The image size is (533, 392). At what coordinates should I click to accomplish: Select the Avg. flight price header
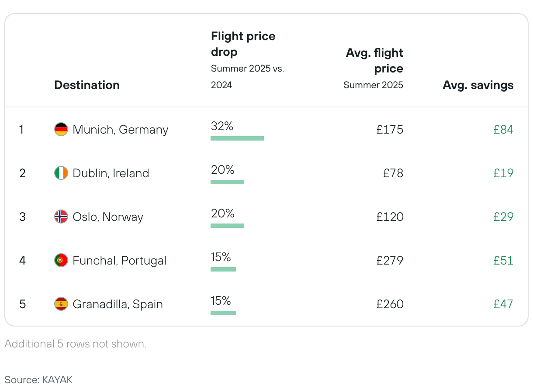[x=374, y=61]
